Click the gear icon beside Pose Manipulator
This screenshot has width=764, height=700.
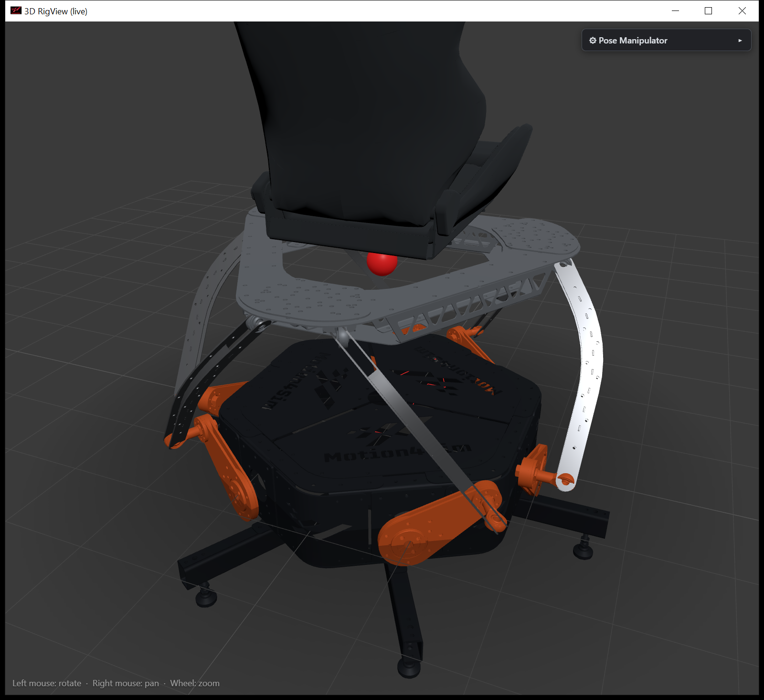593,41
